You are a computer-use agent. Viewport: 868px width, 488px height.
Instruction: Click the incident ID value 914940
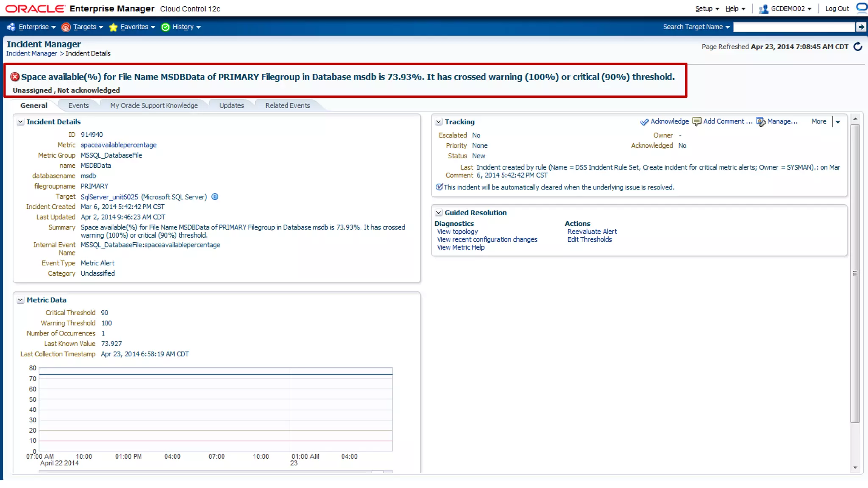[x=92, y=135]
